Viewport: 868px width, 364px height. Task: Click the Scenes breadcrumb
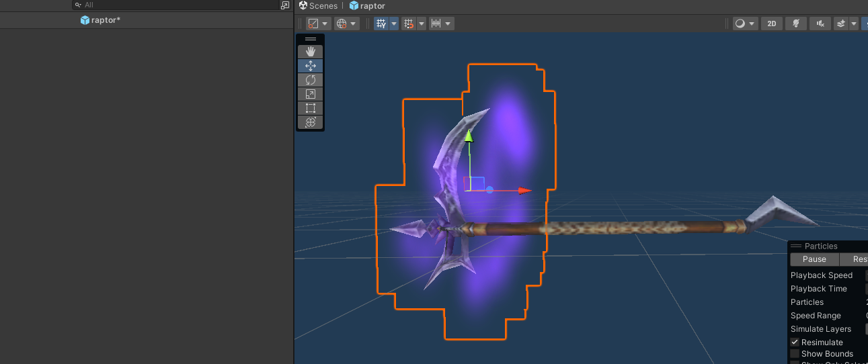[318, 5]
